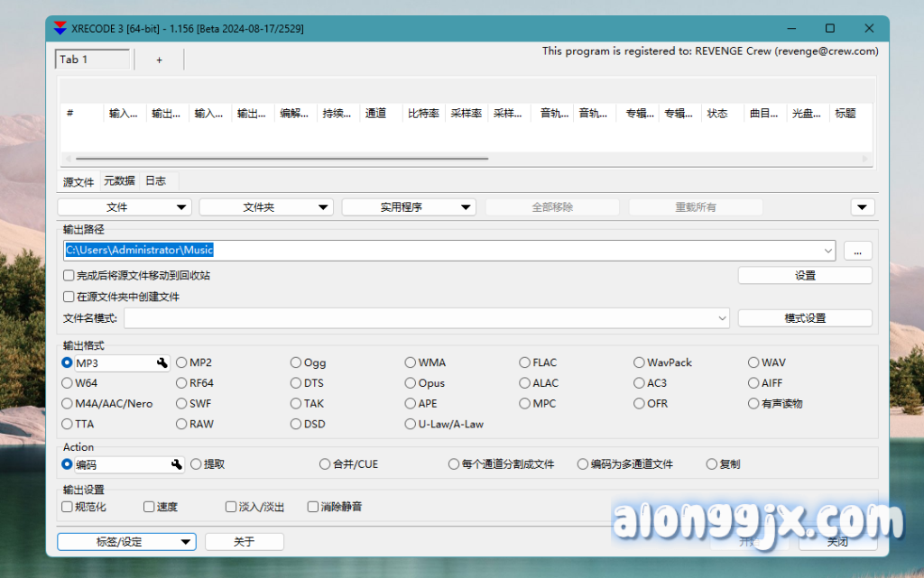Maximize the XRECODE window

tap(830, 29)
